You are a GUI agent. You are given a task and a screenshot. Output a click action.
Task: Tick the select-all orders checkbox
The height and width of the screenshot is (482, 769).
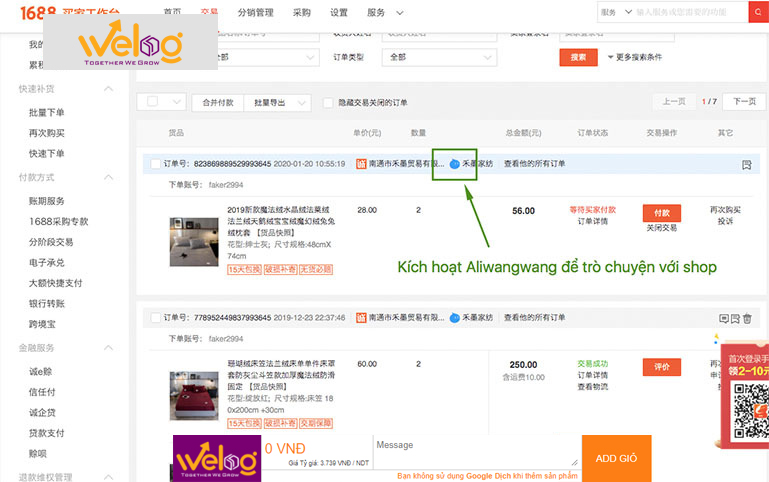tap(153, 101)
